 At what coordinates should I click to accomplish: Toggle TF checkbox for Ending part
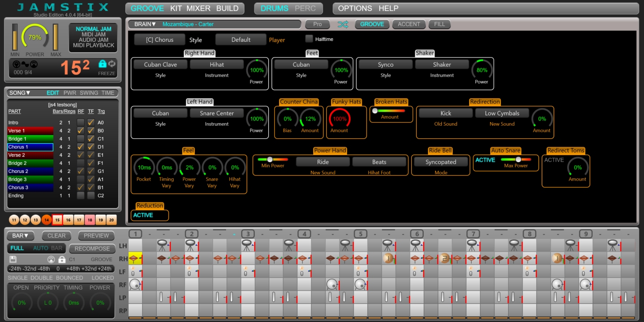(91, 196)
